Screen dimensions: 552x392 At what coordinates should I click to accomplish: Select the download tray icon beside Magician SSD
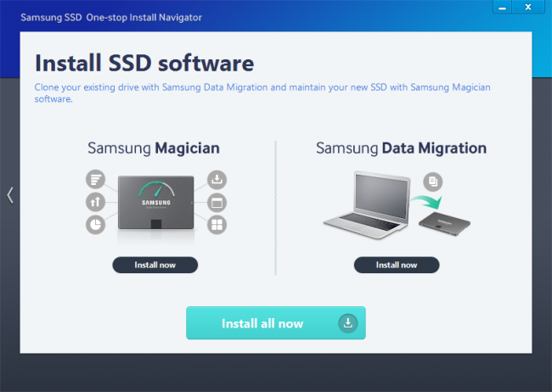(x=217, y=180)
